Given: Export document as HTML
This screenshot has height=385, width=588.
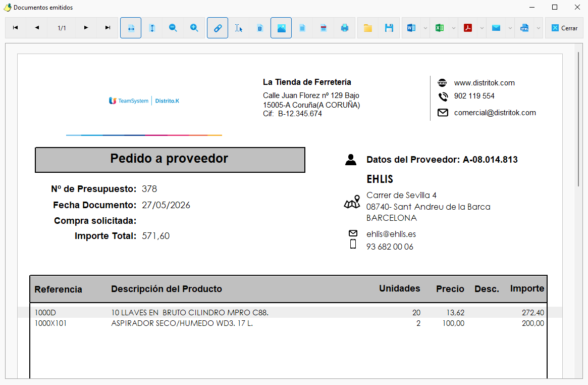Looking at the screenshot, I should pyautogui.click(x=524, y=28).
